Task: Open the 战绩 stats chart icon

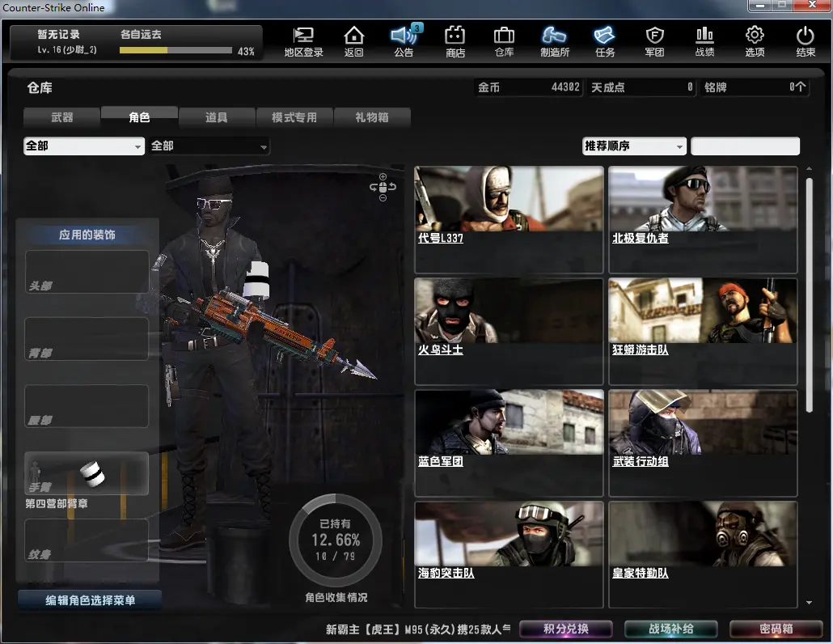Action: 704,41
